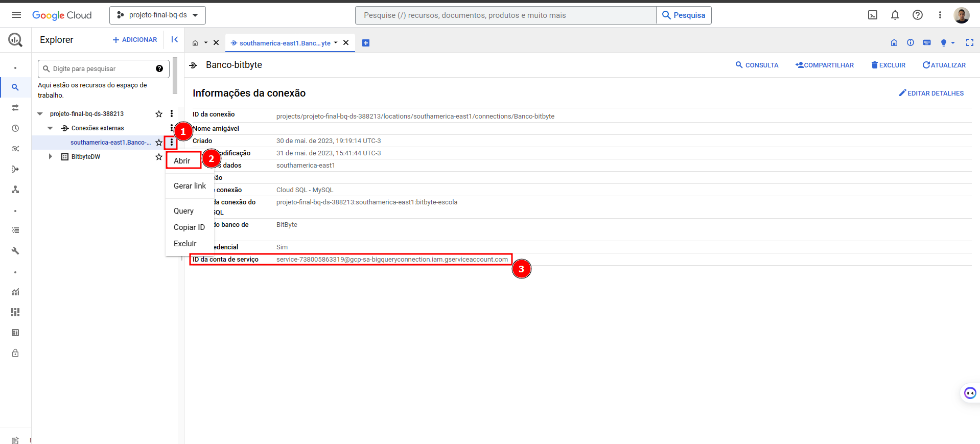
Task: Open the chat assistant bubble icon
Action: 970,393
